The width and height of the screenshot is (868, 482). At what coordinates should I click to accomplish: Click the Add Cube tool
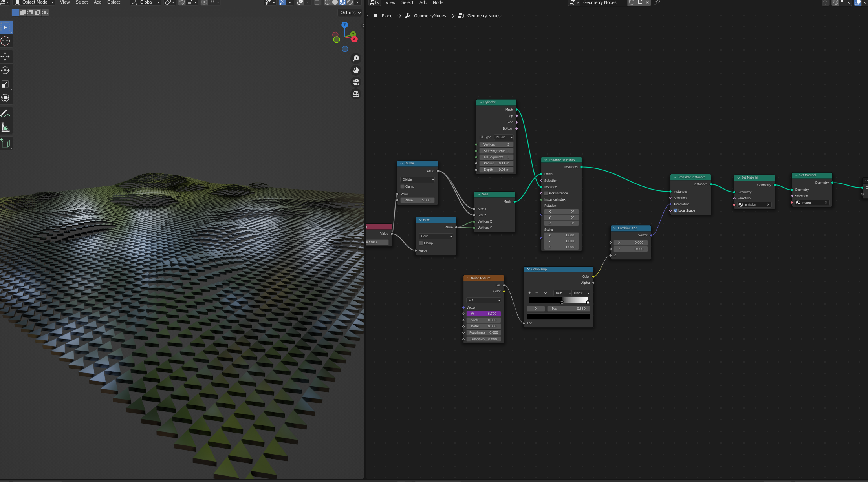5,143
